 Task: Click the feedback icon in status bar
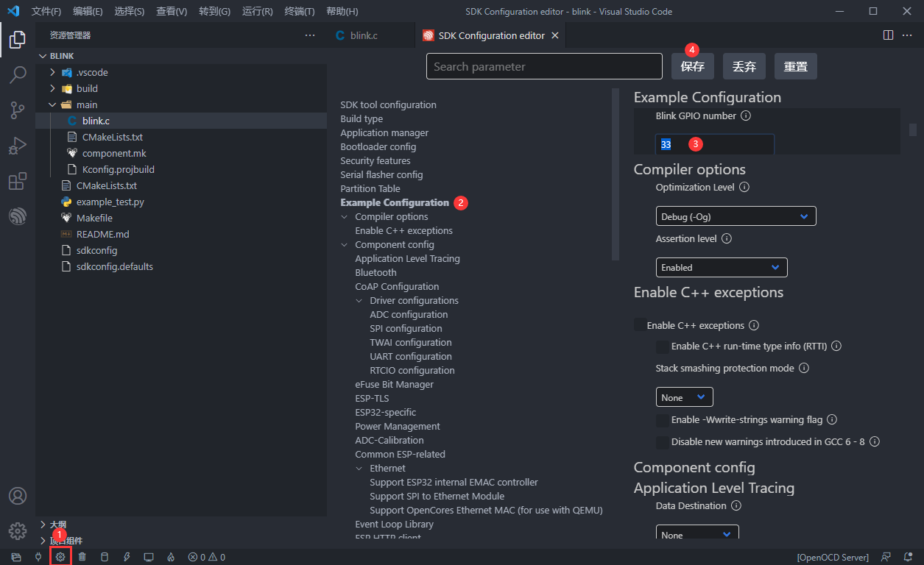click(x=886, y=557)
